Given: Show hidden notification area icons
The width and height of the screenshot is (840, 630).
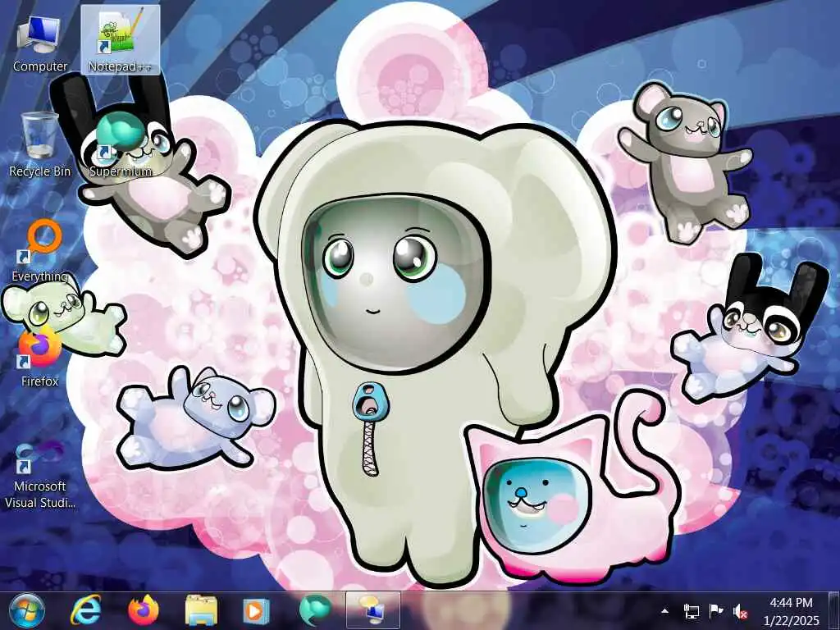Looking at the screenshot, I should click(x=664, y=610).
